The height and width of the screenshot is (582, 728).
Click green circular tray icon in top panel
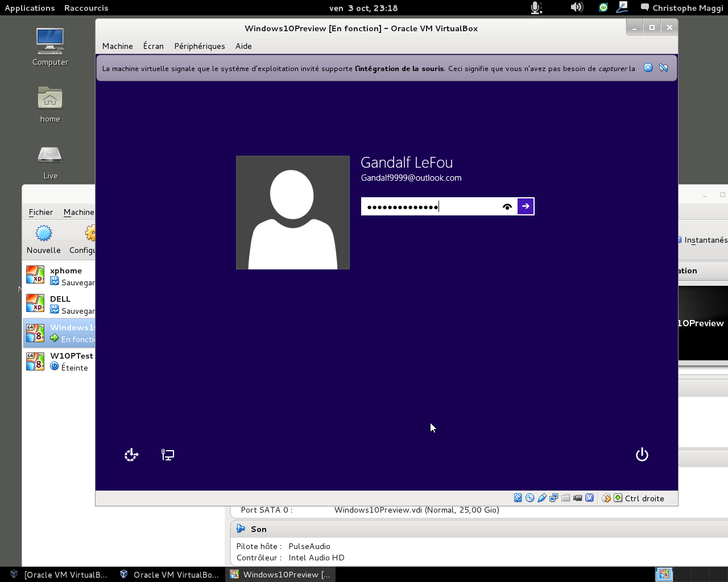coord(603,7)
